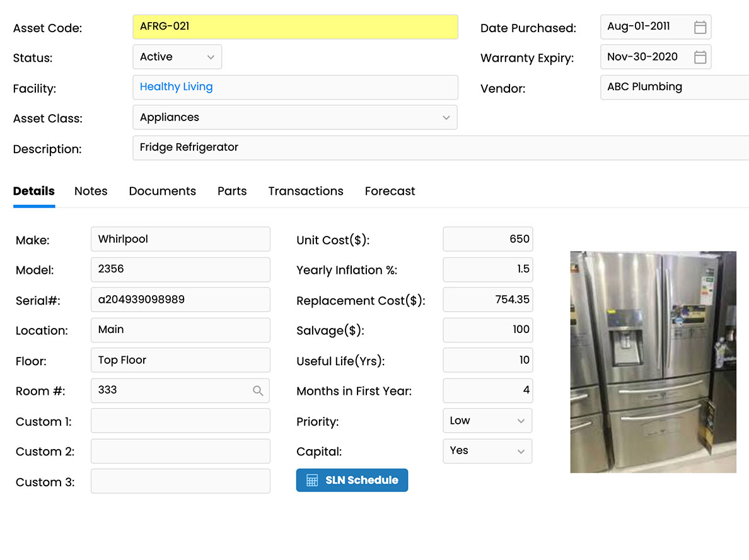Click the refrigerator photo thumbnail

coord(653,361)
